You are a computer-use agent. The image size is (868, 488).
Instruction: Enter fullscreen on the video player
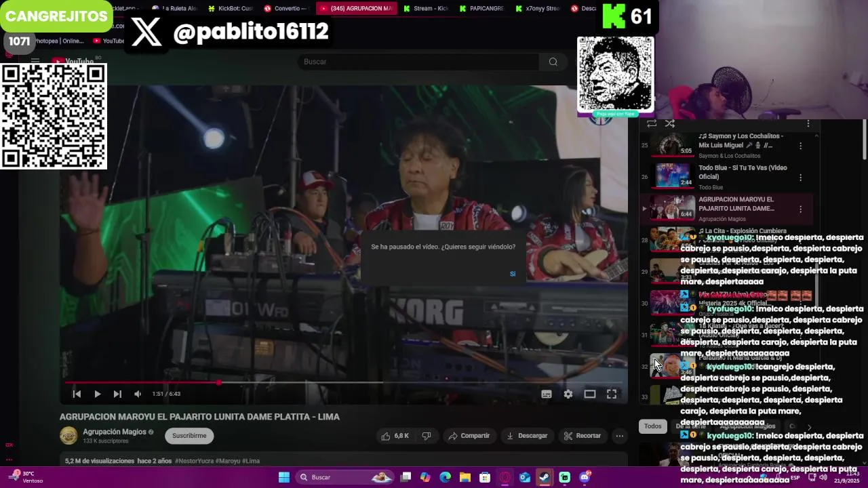(612, 394)
